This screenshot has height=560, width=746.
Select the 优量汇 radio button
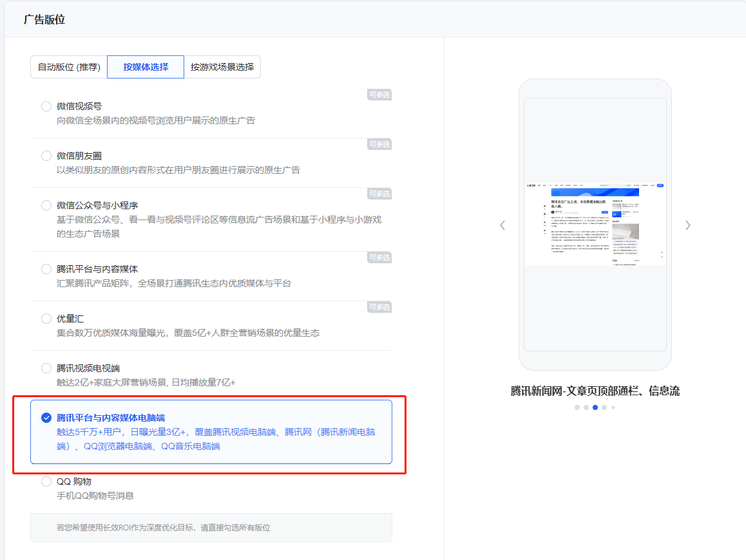point(46,319)
